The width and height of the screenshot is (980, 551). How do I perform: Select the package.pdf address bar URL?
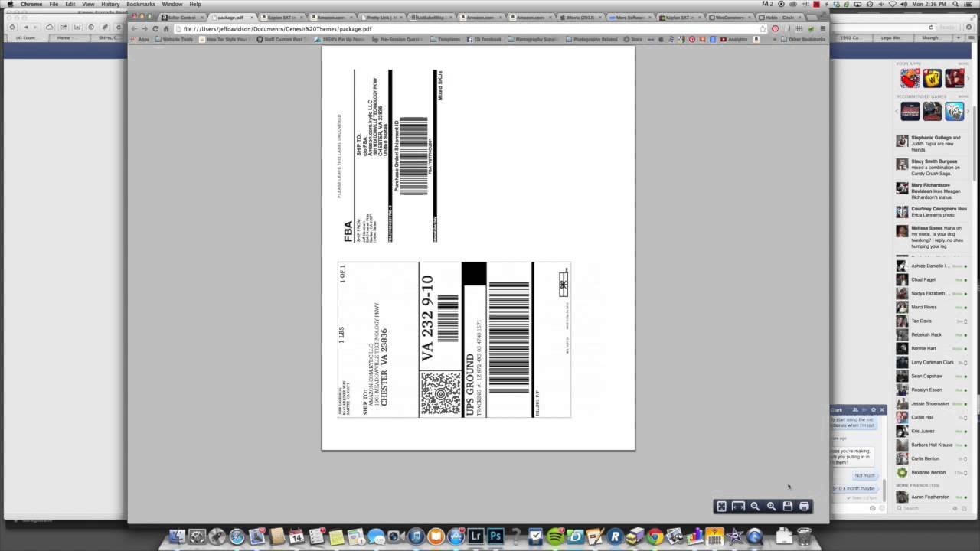coord(277,28)
